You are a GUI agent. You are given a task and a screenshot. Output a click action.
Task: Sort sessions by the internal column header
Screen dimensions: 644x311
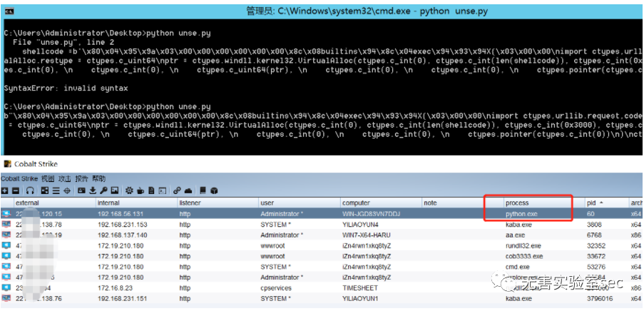click(x=136, y=203)
